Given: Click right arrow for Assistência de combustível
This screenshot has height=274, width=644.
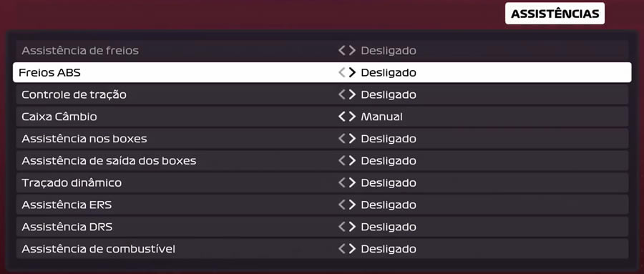Looking at the screenshot, I should click(352, 248).
